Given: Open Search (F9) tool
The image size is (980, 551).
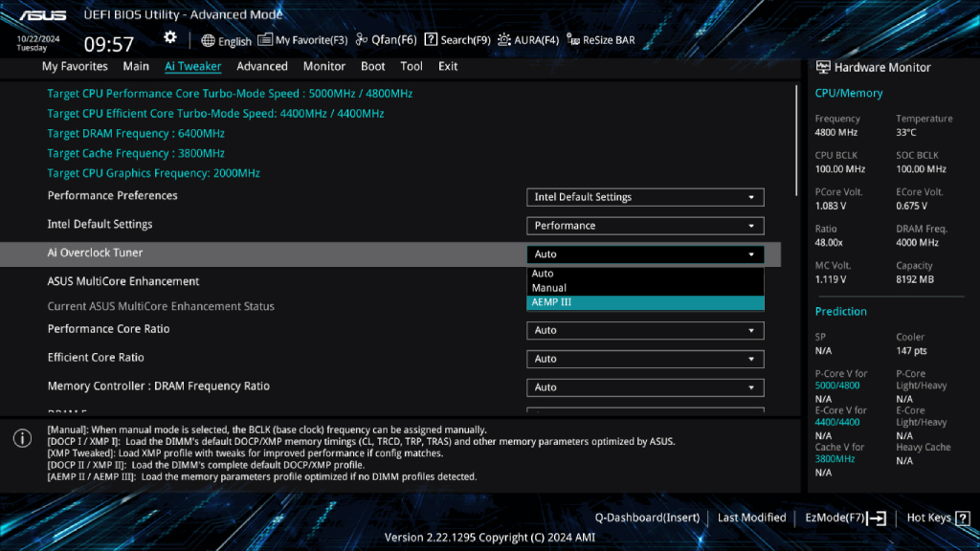Looking at the screenshot, I should (x=457, y=40).
